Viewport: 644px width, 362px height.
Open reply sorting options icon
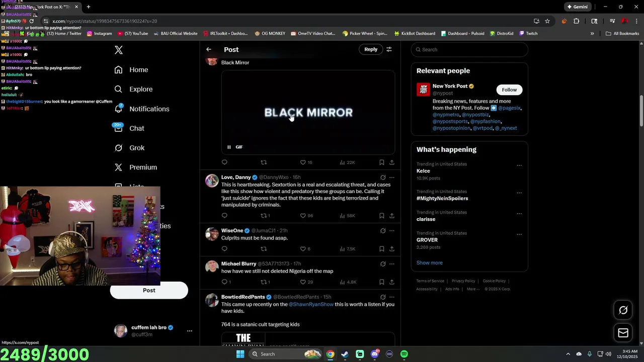pyautogui.click(x=389, y=49)
